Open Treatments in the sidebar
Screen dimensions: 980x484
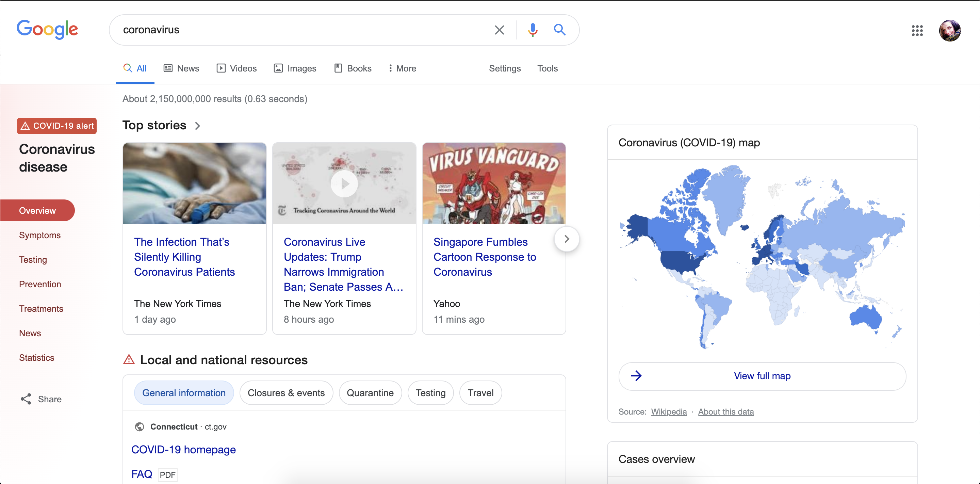(x=41, y=309)
